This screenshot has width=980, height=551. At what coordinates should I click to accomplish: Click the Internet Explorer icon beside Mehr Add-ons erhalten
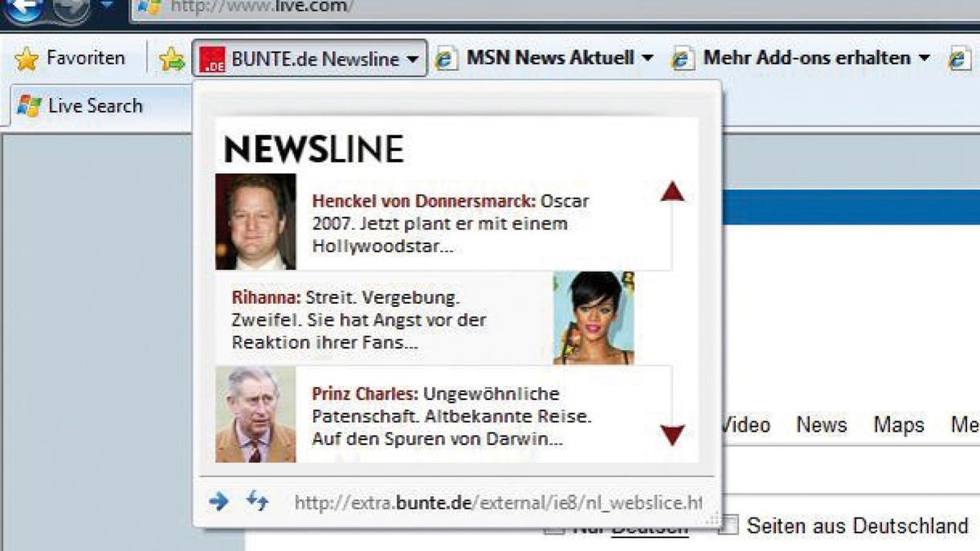pos(679,58)
